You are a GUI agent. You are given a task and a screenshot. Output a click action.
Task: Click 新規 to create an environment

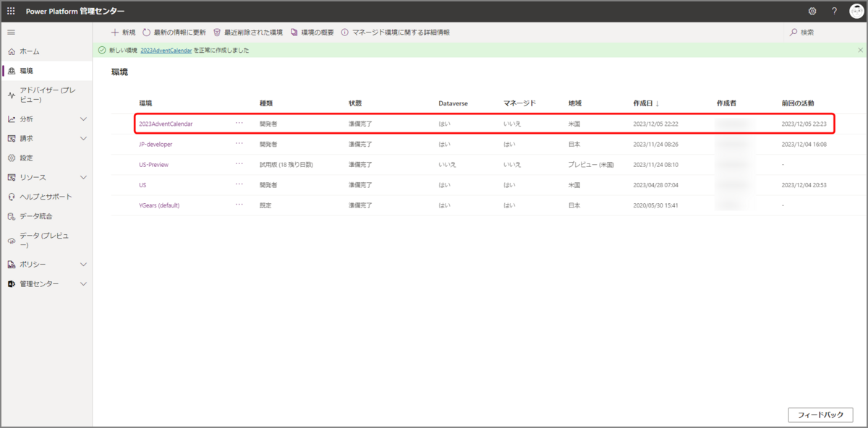coord(122,33)
